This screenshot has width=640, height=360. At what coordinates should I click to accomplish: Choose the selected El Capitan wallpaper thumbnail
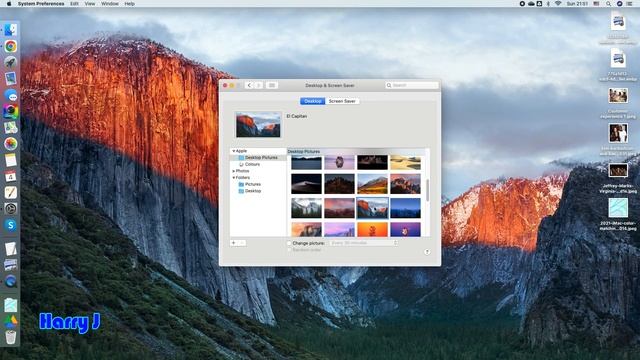click(372, 208)
